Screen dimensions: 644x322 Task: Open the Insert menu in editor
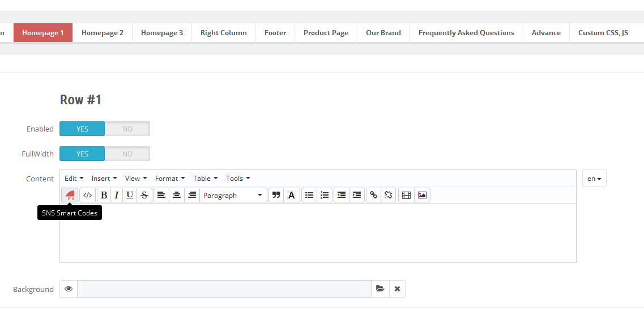(104, 179)
